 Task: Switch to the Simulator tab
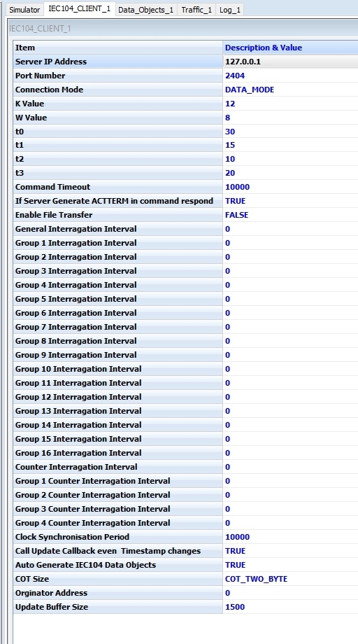coord(24,10)
